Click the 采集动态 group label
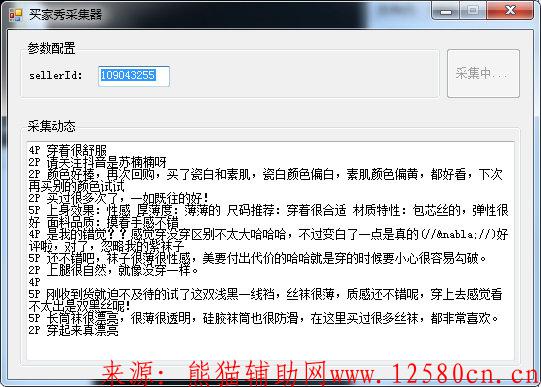Viewport: 541px width, 387px height. tap(51, 126)
